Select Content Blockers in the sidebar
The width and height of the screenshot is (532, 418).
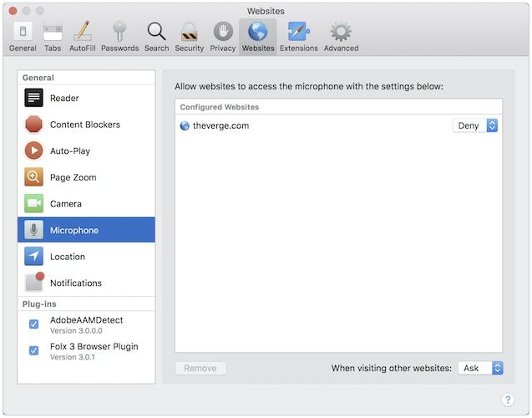(x=86, y=125)
